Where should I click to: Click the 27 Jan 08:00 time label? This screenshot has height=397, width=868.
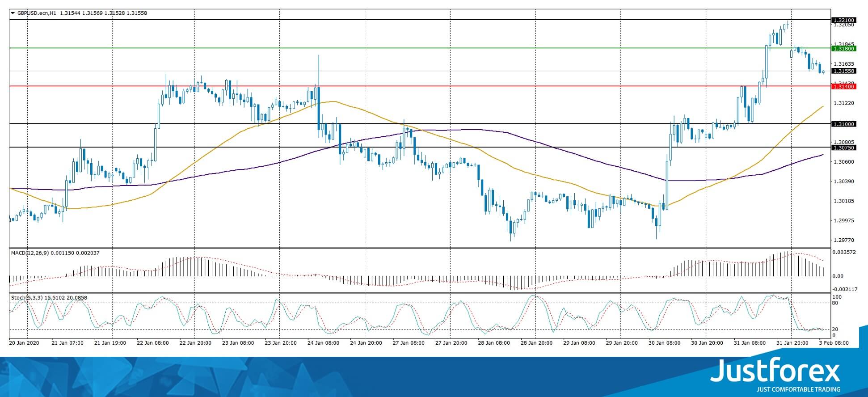pyautogui.click(x=409, y=343)
